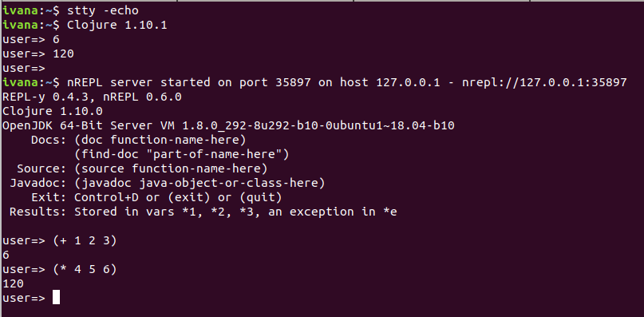The width and height of the screenshot is (644, 317).
Task: Click the "Clojure 1.10.0" version line
Action: (x=53, y=112)
